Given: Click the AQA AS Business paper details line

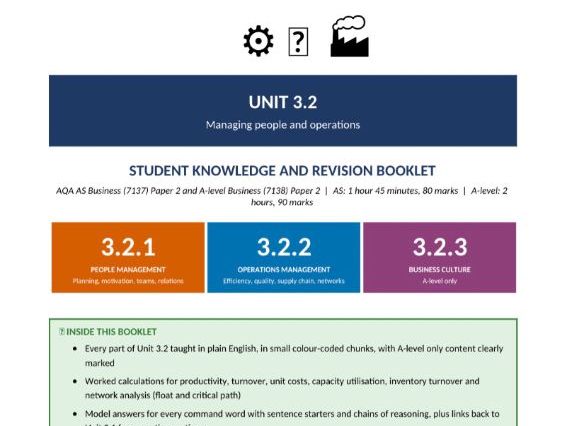Looking at the screenshot, I should tap(282, 196).
